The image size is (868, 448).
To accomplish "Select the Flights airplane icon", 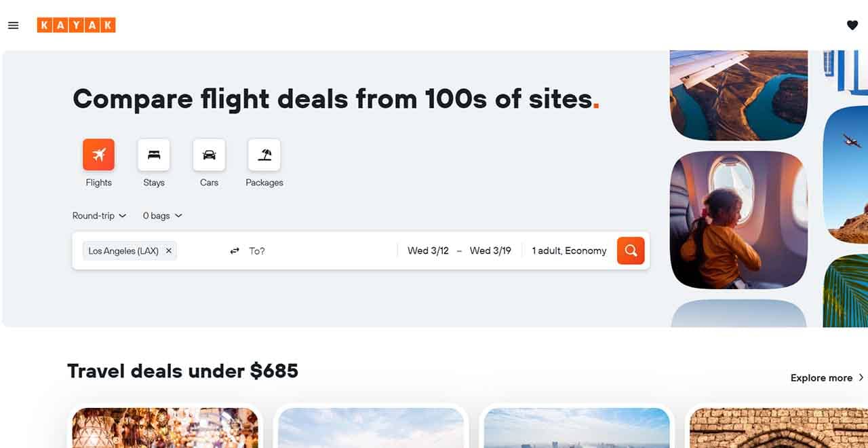I will [x=99, y=155].
